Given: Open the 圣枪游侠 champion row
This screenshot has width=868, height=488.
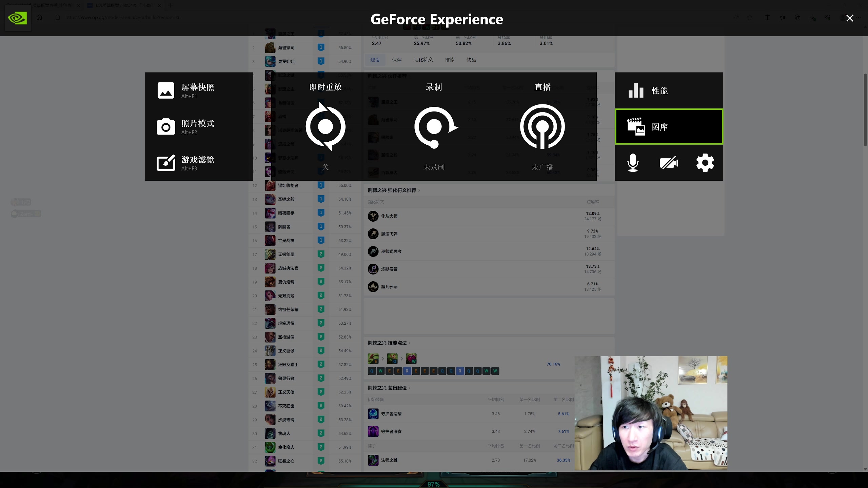Looking at the screenshot, I should (304, 337).
